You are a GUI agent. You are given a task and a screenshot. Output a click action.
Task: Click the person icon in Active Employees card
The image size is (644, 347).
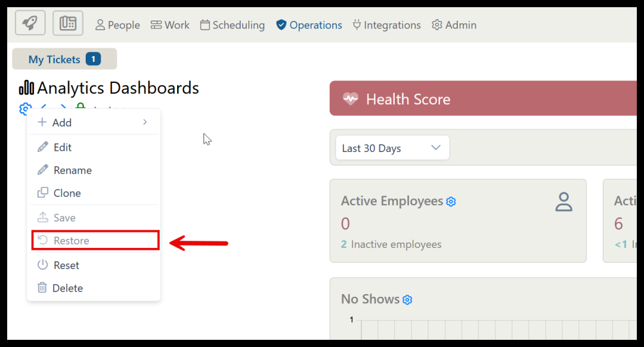(563, 202)
